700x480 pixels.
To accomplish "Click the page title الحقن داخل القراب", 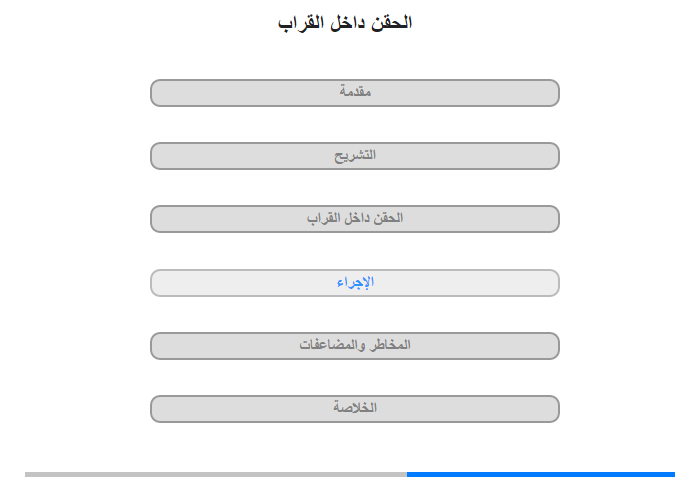I will pyautogui.click(x=345, y=22).
